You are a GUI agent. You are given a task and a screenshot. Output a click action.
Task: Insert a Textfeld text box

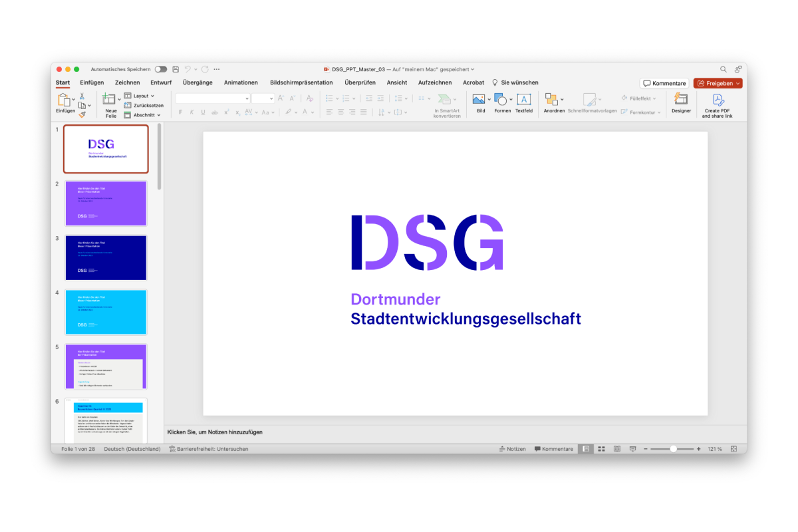click(x=524, y=100)
